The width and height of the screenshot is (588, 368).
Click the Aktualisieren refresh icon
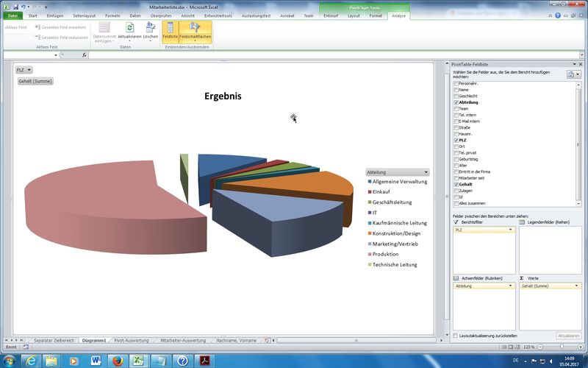129,27
